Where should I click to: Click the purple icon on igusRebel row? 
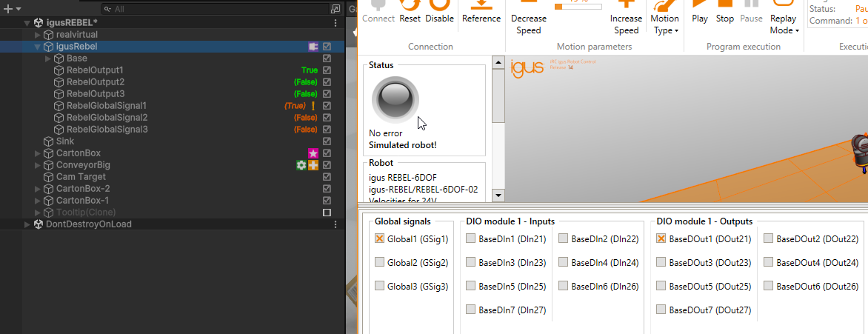[313, 47]
